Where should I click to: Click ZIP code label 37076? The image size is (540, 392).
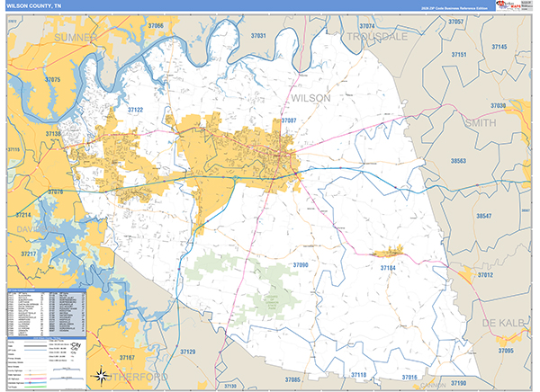tap(56, 192)
